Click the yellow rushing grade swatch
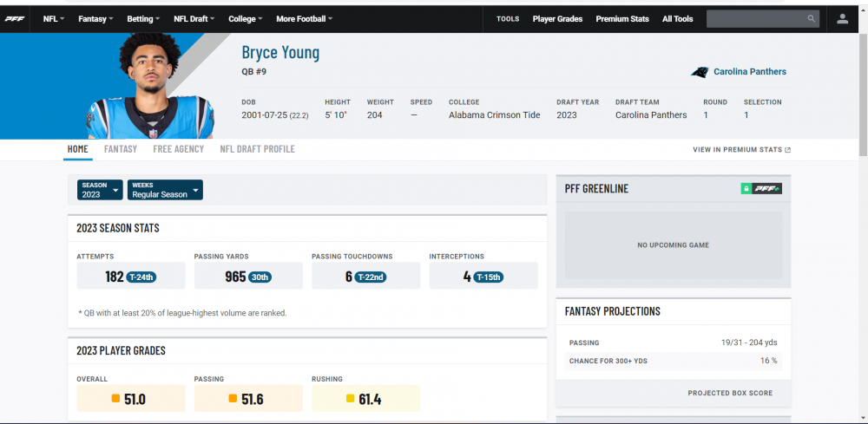868x424 pixels. [350, 399]
